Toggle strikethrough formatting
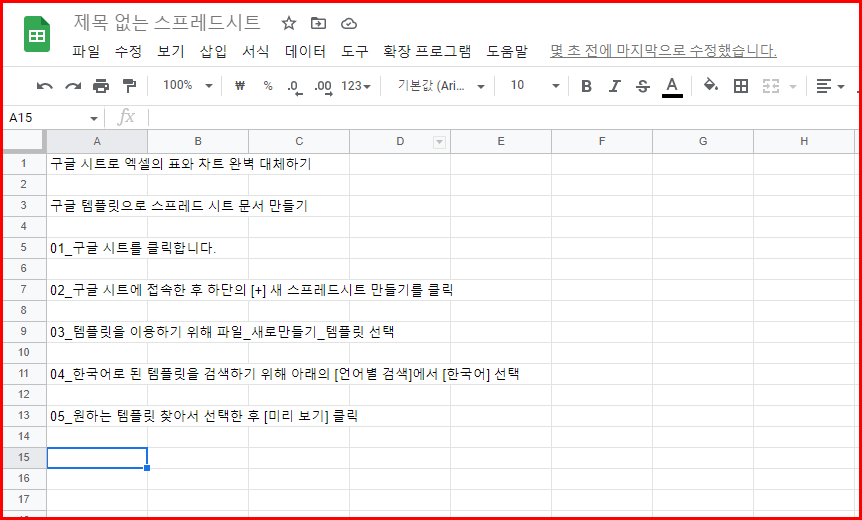 (643, 86)
